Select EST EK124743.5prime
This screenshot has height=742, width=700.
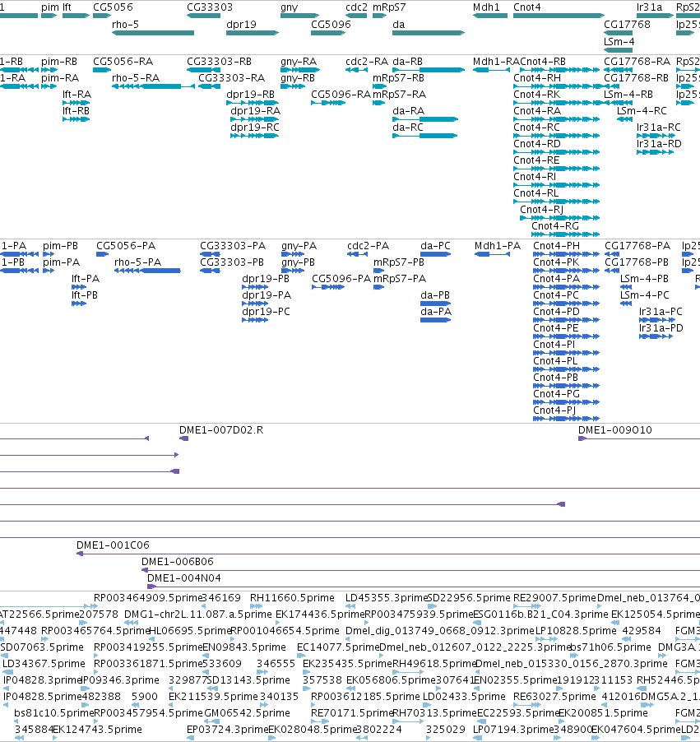pos(97,730)
